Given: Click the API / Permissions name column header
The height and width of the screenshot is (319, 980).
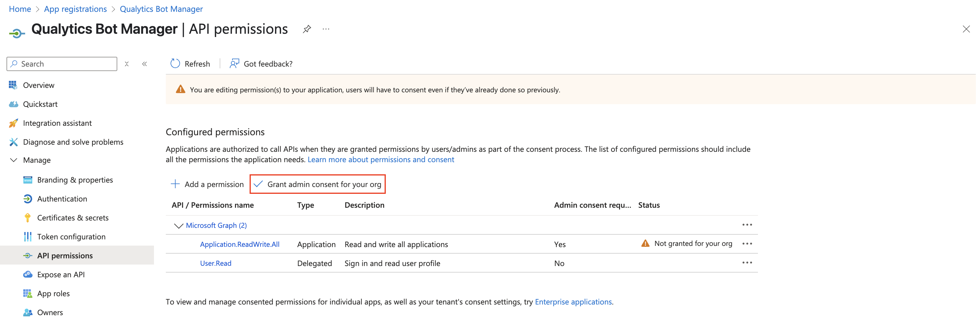Looking at the screenshot, I should click(x=213, y=205).
